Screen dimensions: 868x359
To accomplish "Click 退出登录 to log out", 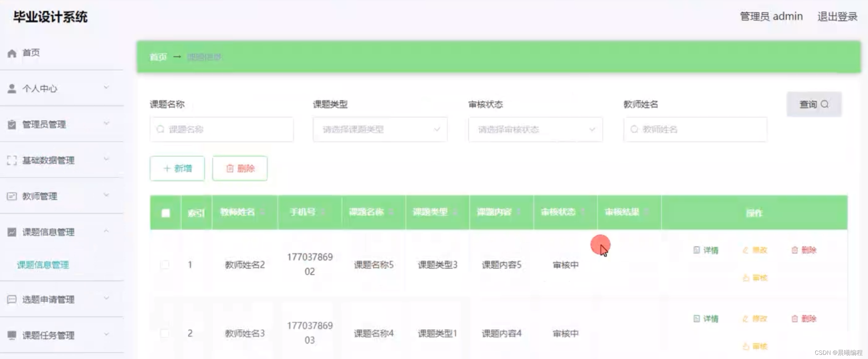I will pos(837,16).
